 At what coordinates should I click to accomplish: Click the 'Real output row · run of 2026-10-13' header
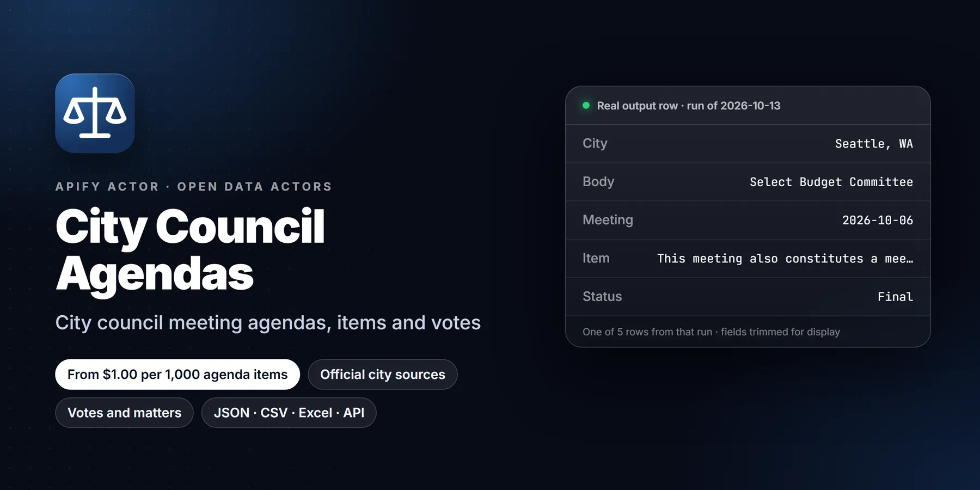pos(689,106)
